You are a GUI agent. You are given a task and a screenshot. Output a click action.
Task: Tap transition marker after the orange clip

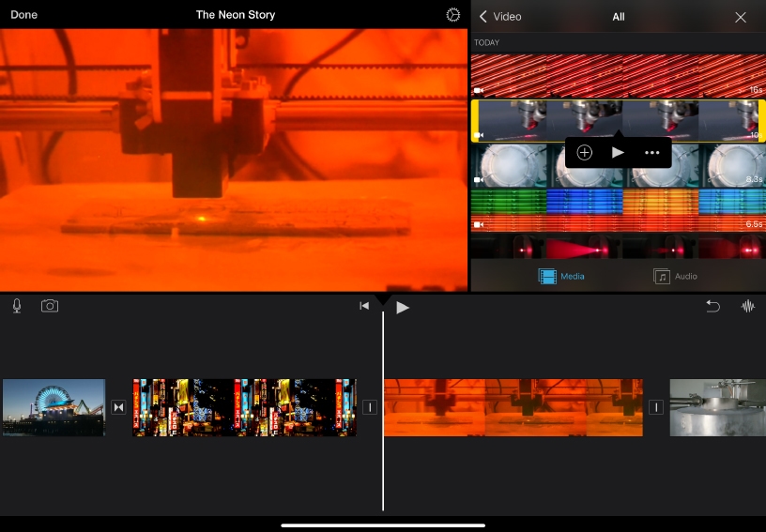click(656, 407)
